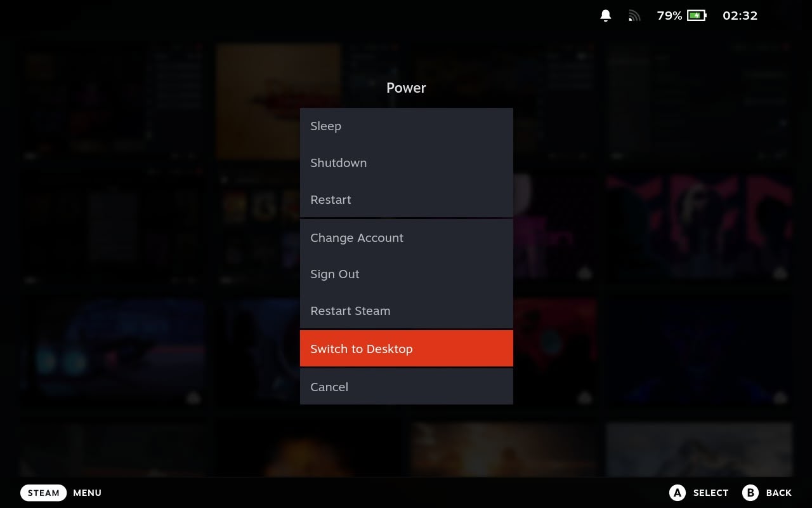The height and width of the screenshot is (508, 812).
Task: Click the B Back button hint
Action: 767,493
